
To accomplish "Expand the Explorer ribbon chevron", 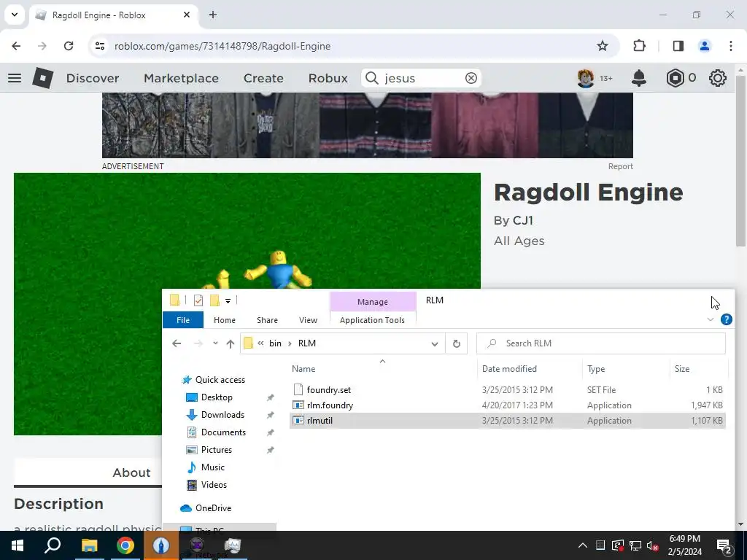I will 711,319.
